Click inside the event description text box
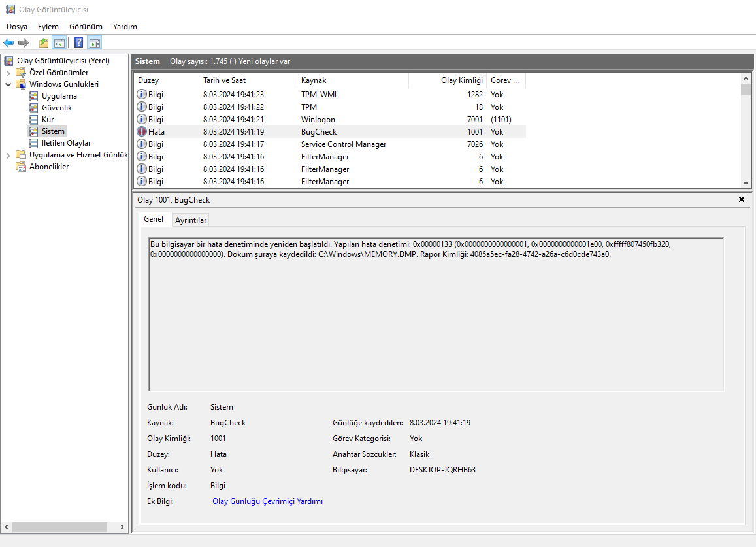The image size is (756, 547). (436, 314)
